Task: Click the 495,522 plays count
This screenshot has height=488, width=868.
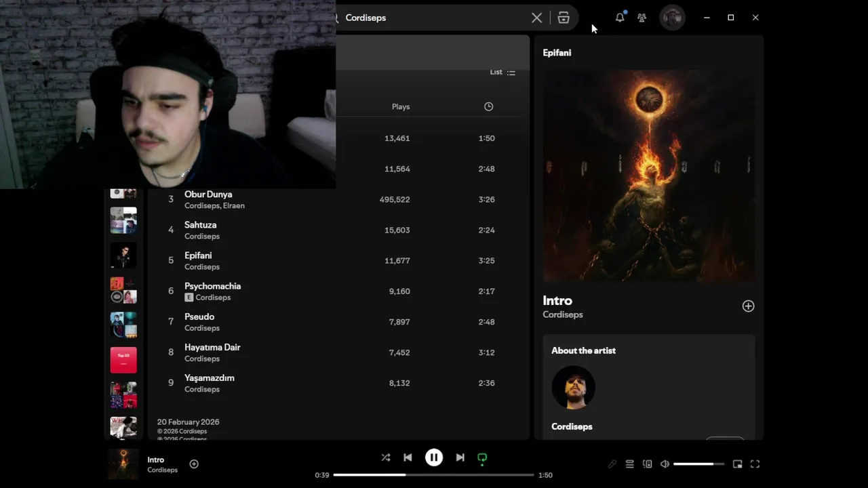Action: 395,199
